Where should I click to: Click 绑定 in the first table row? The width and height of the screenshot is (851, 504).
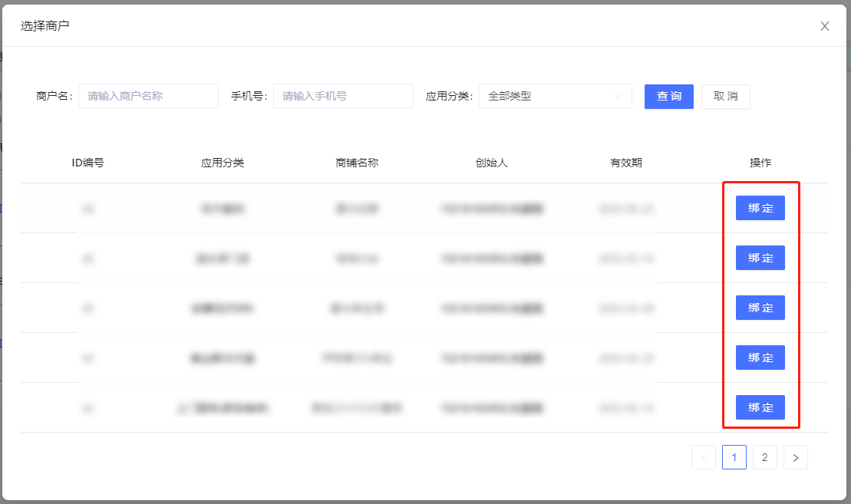click(x=760, y=208)
